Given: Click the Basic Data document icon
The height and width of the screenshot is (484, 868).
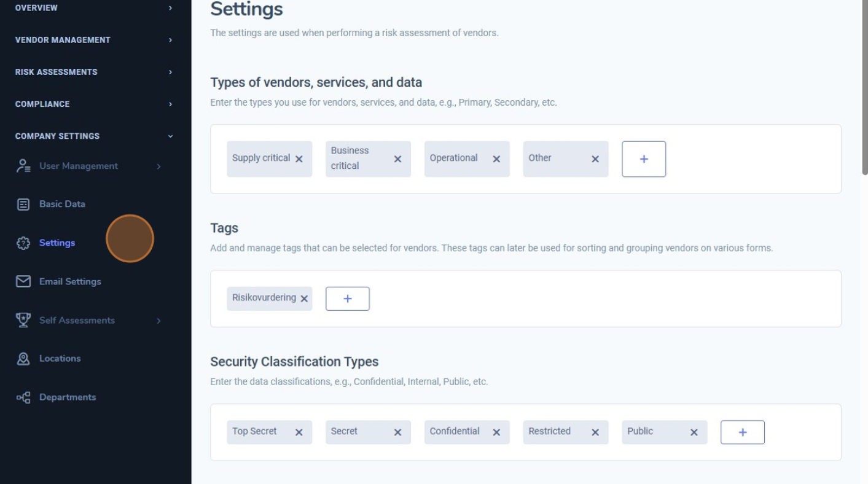Looking at the screenshot, I should coord(23,205).
